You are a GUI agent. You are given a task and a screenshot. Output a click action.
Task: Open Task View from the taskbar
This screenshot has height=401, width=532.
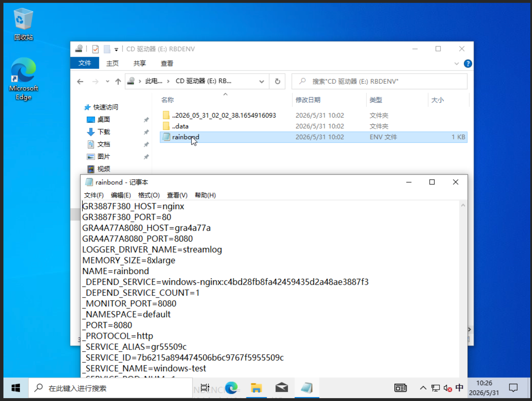tap(205, 388)
